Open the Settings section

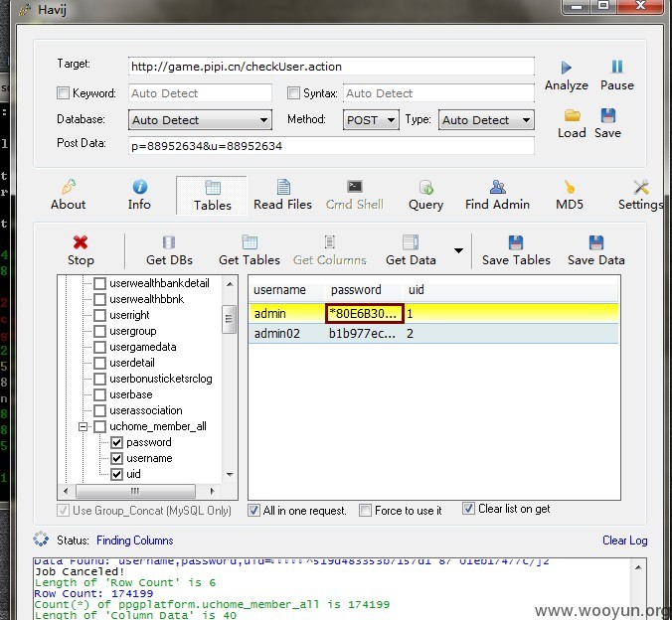[x=641, y=195]
